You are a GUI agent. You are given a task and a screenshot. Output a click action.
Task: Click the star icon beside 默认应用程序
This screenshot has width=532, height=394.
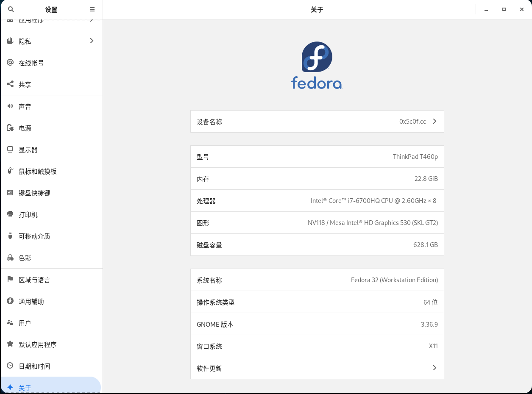click(10, 344)
